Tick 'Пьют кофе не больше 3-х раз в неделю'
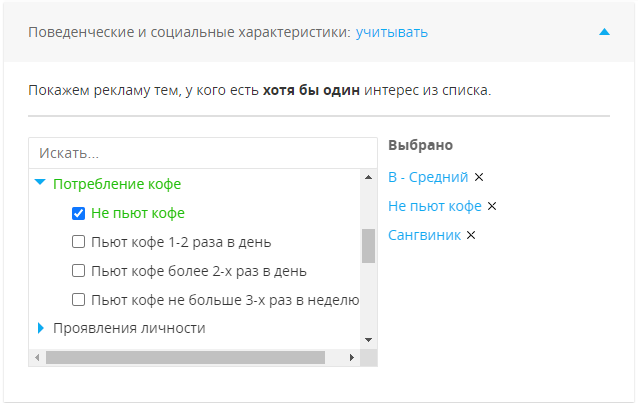This screenshot has height=403, width=638. [x=79, y=300]
